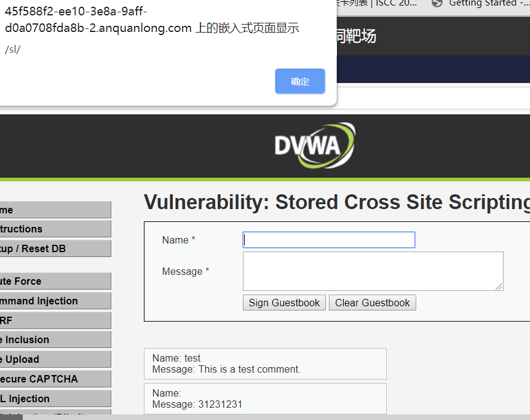Confirm the alert with the 确定 button
The image size is (530, 420).
pos(300,81)
